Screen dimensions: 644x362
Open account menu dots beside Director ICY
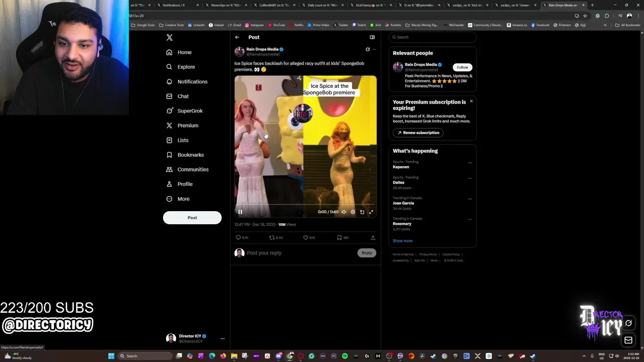tap(222, 339)
